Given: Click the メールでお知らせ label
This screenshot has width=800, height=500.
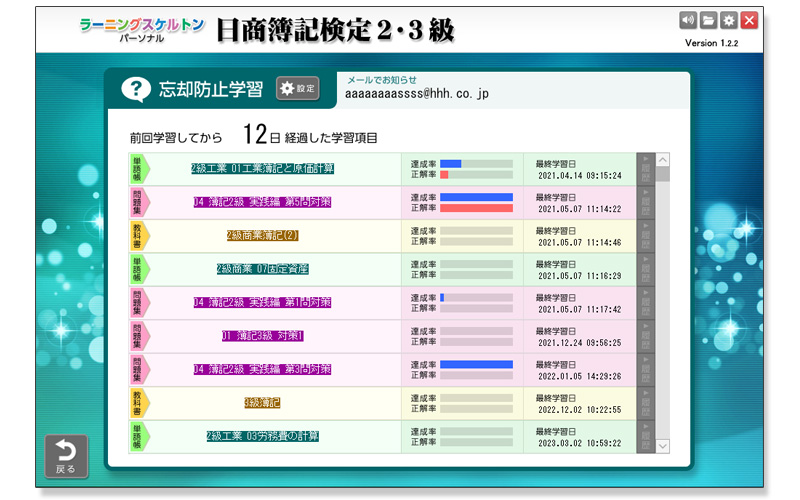Looking at the screenshot, I should coord(382,80).
